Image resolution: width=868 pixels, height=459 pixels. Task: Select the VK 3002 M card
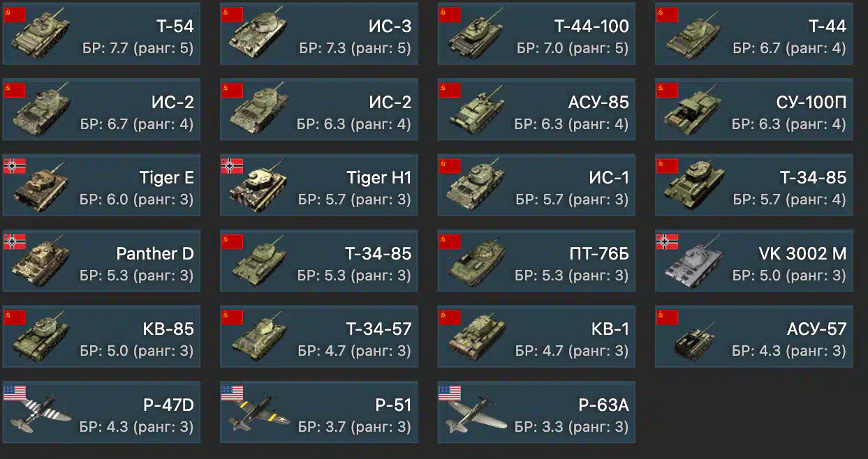(754, 260)
